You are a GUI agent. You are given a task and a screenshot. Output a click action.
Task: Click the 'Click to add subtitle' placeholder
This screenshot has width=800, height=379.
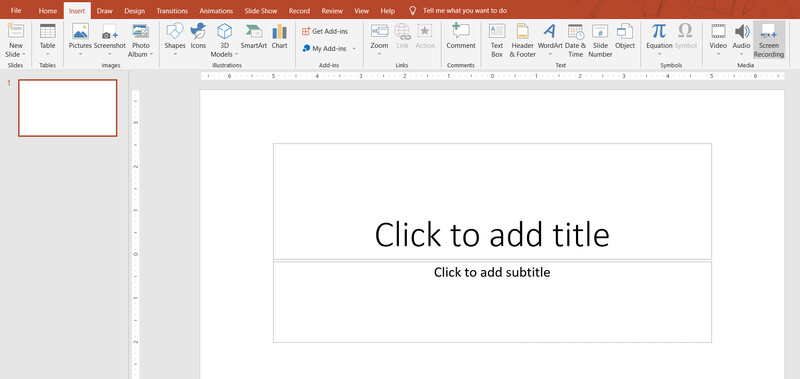492,302
